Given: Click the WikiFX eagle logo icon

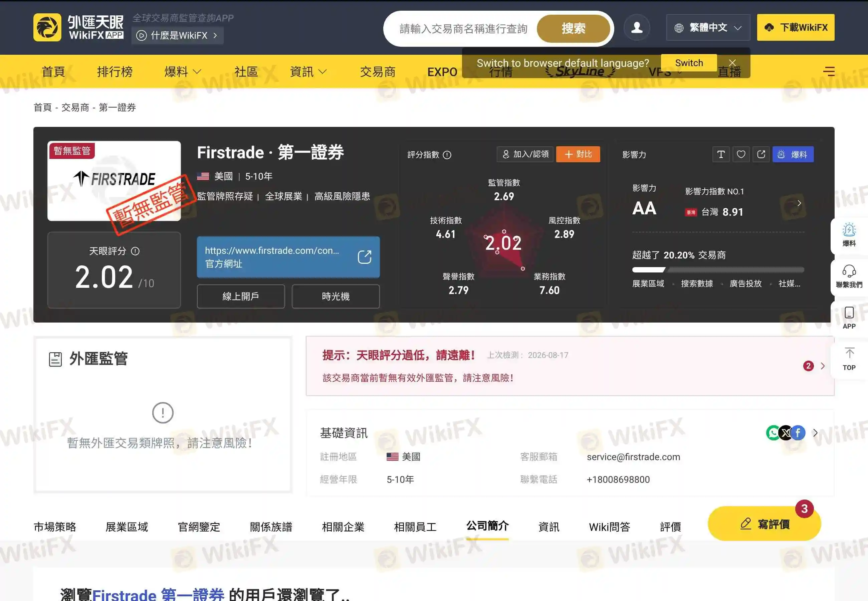Looking at the screenshot, I should click(47, 27).
